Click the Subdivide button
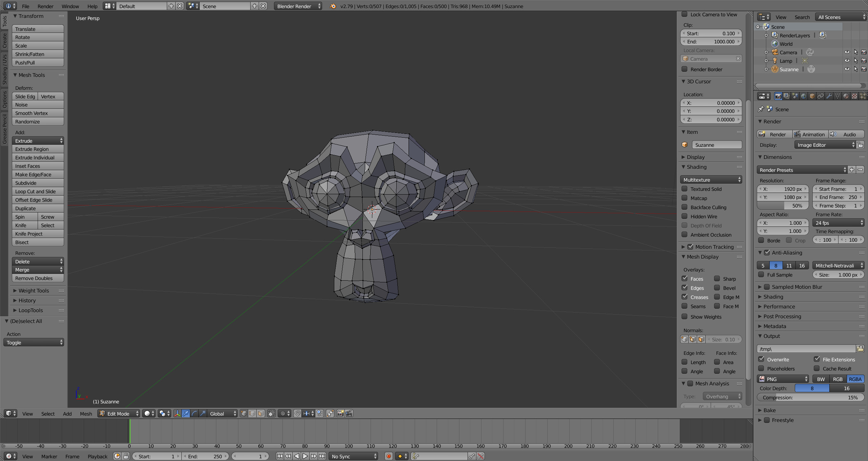This screenshot has height=461, width=868. point(38,183)
